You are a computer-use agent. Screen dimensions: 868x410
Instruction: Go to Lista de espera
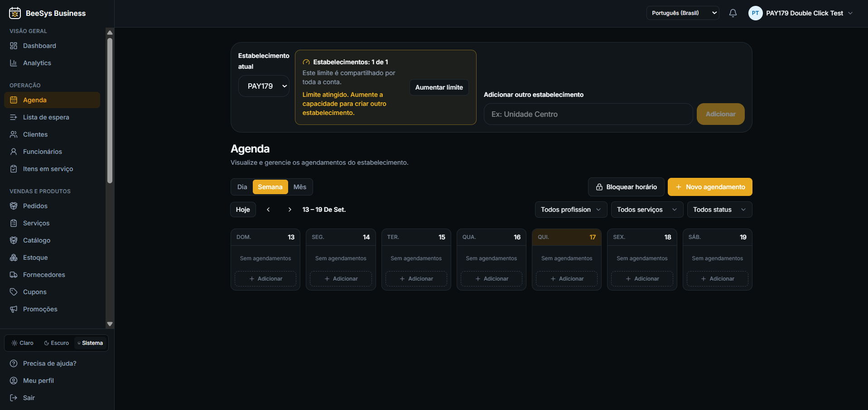point(52,117)
